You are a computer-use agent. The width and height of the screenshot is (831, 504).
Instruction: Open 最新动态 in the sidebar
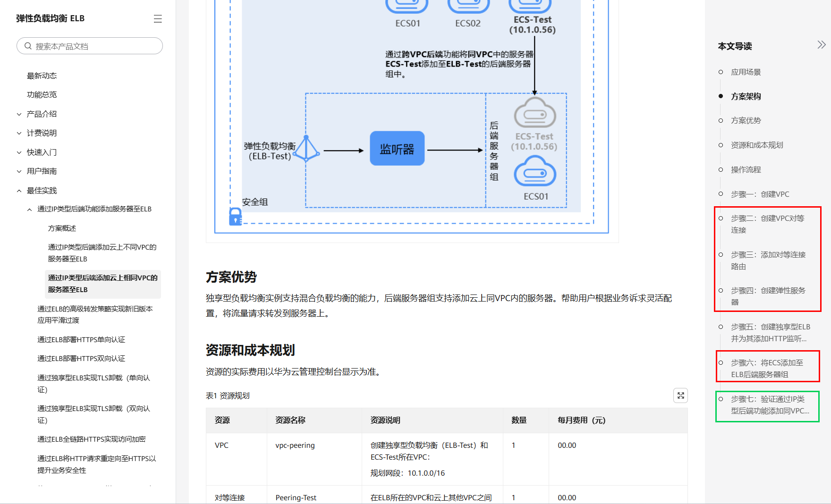[x=42, y=76]
